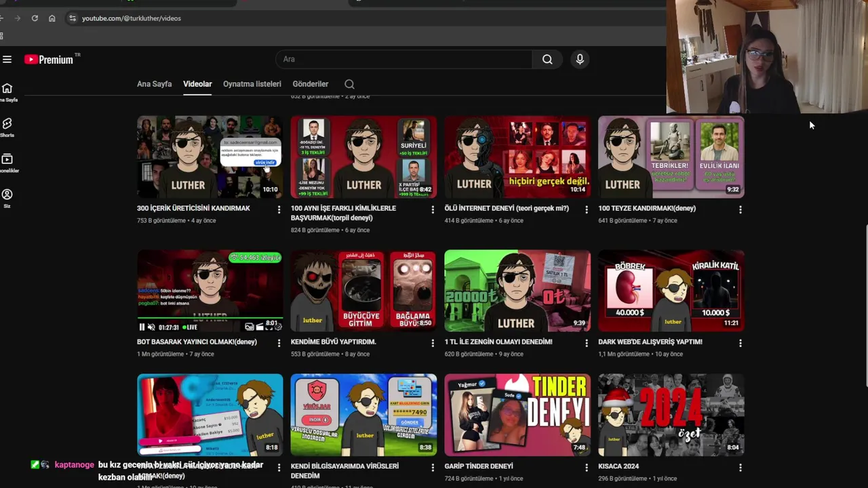
Task: Open KENDİ BİLGİSAYARIMDA VİRÜSLERİ DENEDİM title
Action: point(344,471)
